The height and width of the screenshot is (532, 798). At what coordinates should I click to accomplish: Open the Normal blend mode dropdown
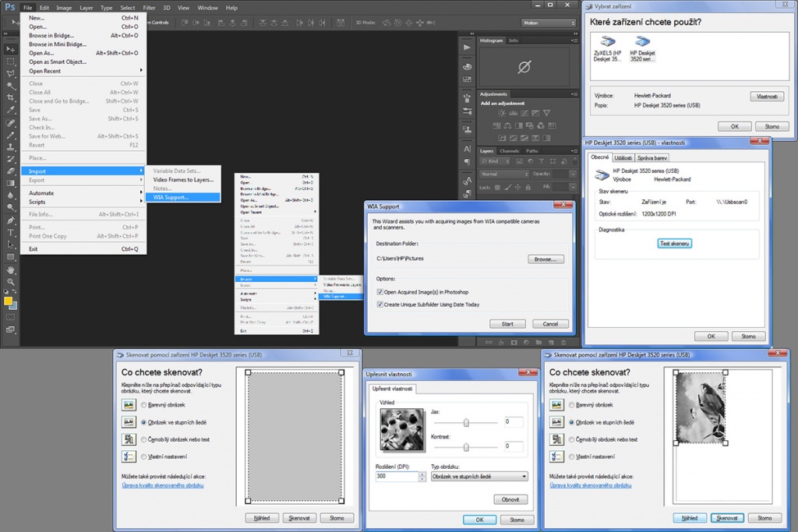pyautogui.click(x=504, y=174)
